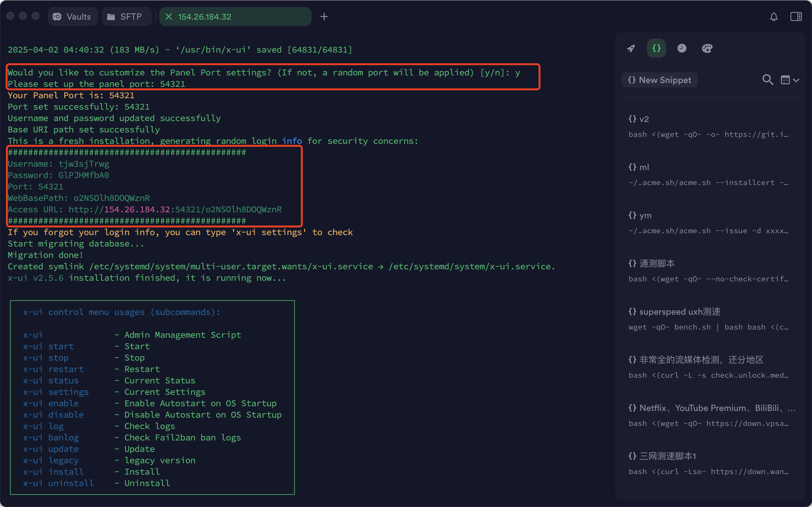Click the dropdown chevron beside grid icon

point(796,80)
